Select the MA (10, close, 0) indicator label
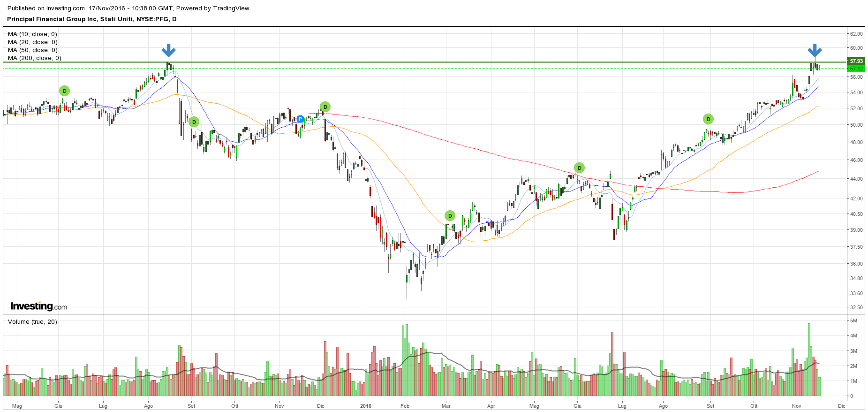Image resolution: width=868 pixels, height=412 pixels. point(32,34)
